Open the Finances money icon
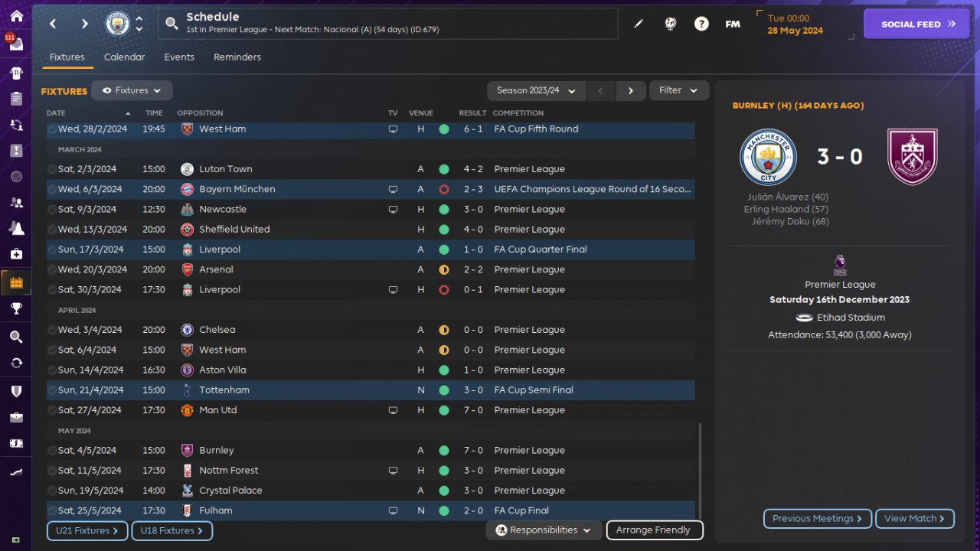Screen dimensions: 980x551 coord(16,443)
